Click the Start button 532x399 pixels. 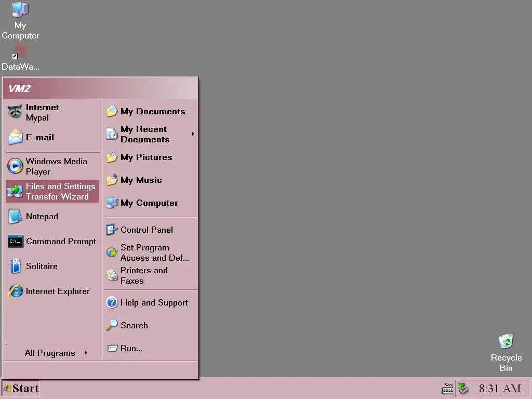pyautogui.click(x=21, y=389)
